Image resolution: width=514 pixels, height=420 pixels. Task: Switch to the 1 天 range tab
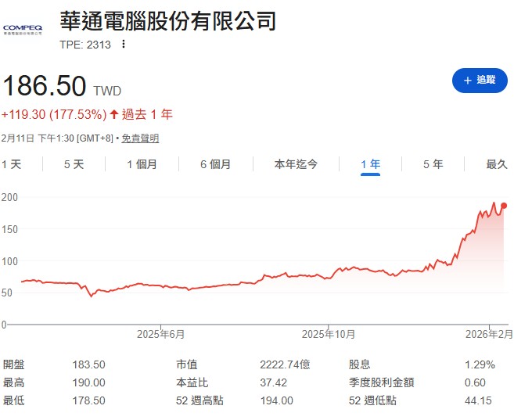coord(11,164)
